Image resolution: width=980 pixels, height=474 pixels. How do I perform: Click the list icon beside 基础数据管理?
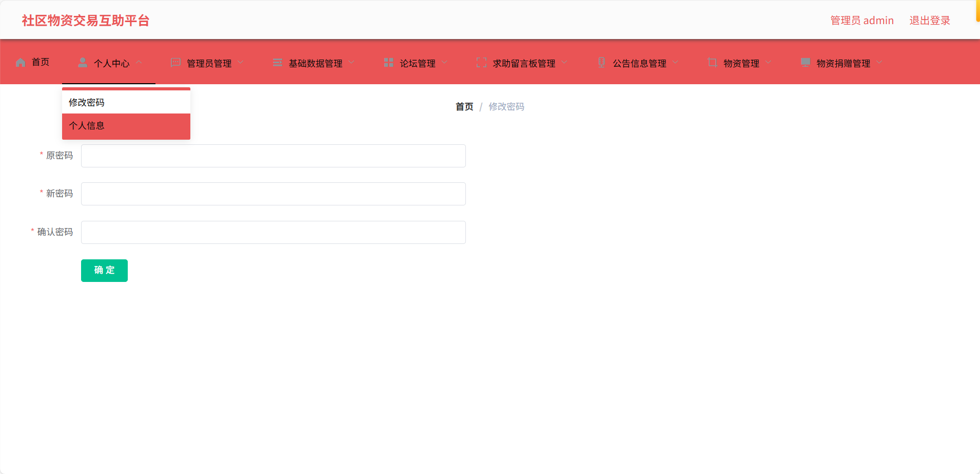[278, 63]
